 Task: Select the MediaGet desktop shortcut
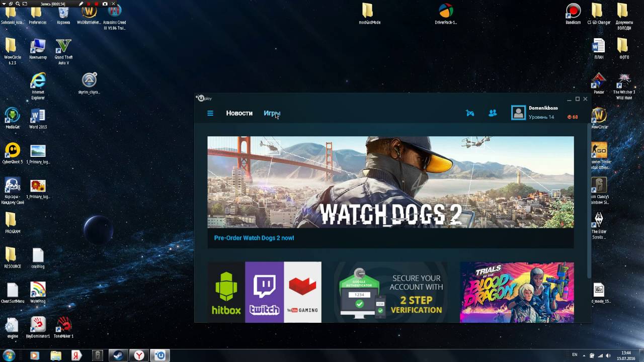coord(13,119)
